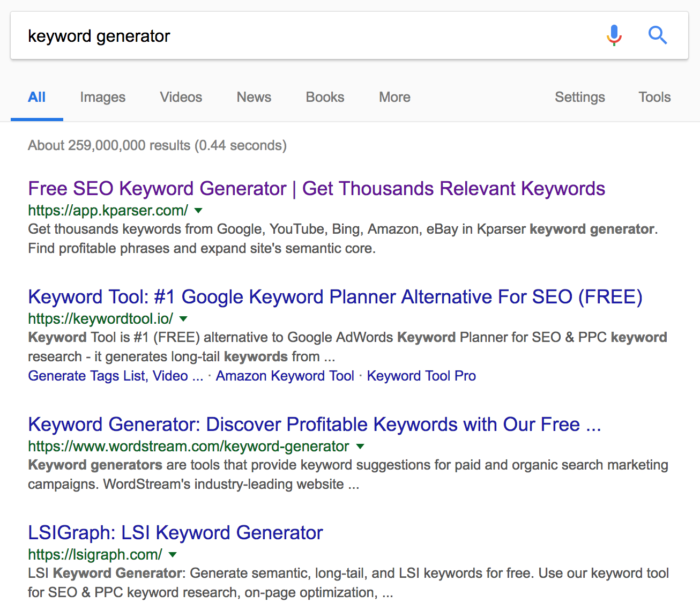Screen dimensions: 700x610
Task: Select the All results tab
Action: pos(36,97)
